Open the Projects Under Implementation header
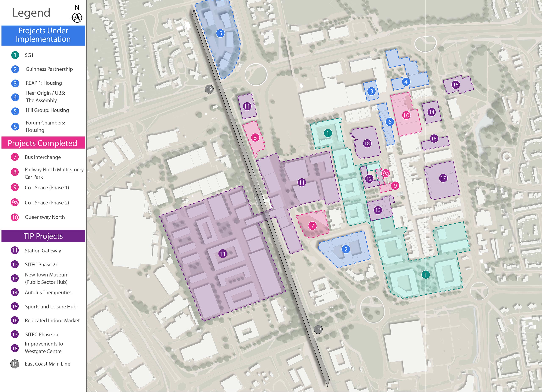 pyautogui.click(x=43, y=35)
